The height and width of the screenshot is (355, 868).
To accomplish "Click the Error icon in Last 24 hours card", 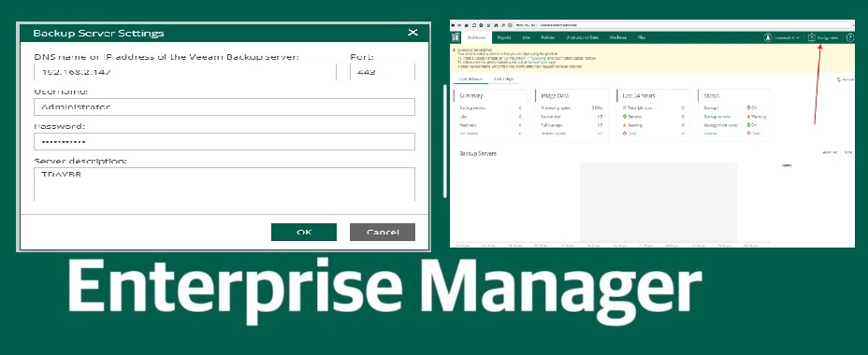I will point(625,134).
